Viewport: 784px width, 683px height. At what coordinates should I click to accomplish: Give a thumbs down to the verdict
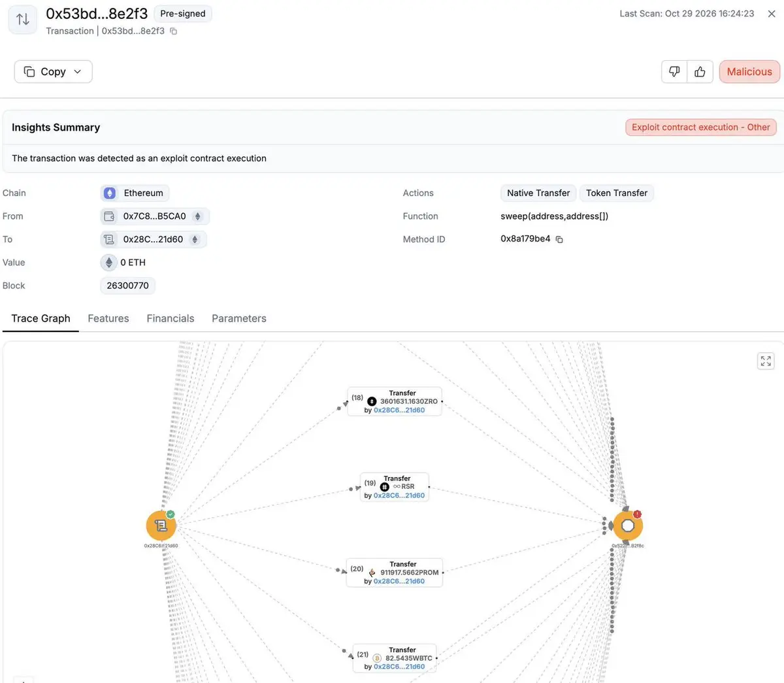pyautogui.click(x=674, y=72)
